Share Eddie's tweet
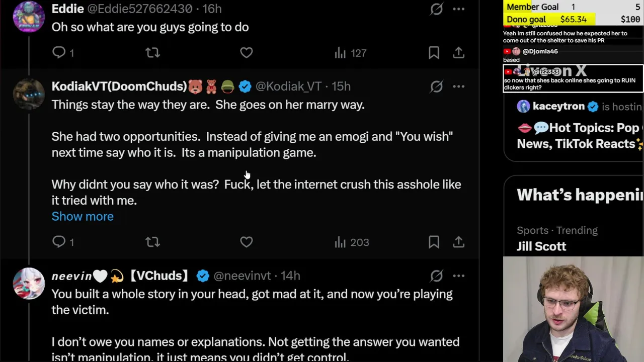 click(458, 52)
